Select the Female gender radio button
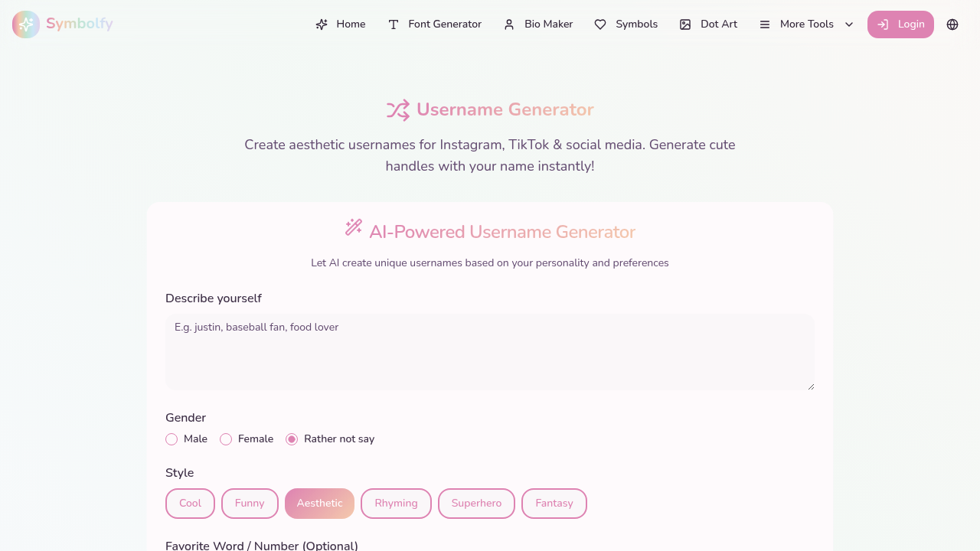The height and width of the screenshot is (551, 980). (x=226, y=439)
